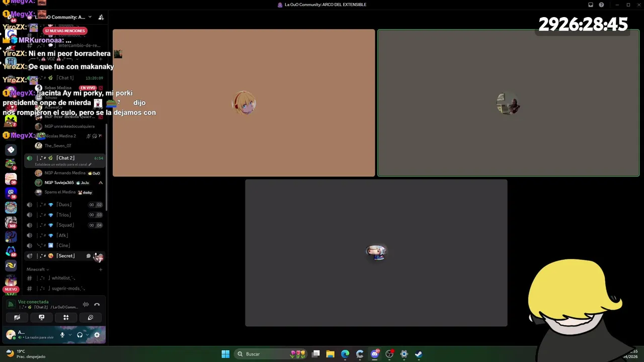Open the Soundboard button

(91, 317)
